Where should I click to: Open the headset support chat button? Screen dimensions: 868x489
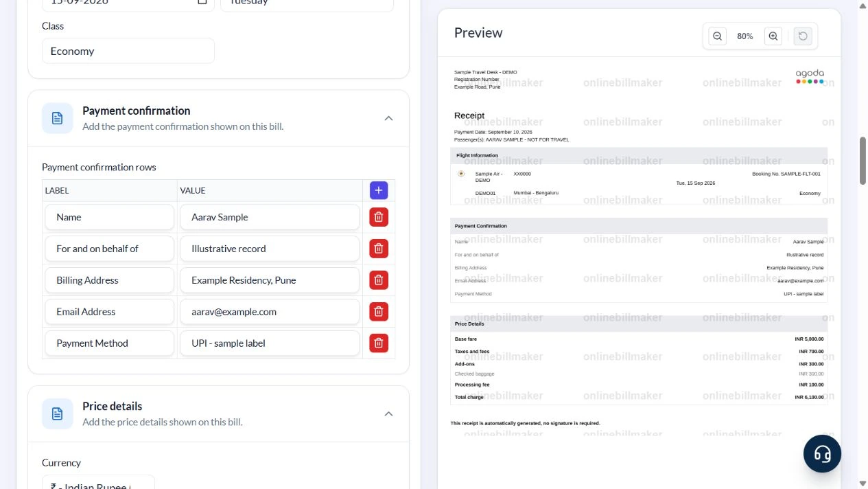point(822,453)
